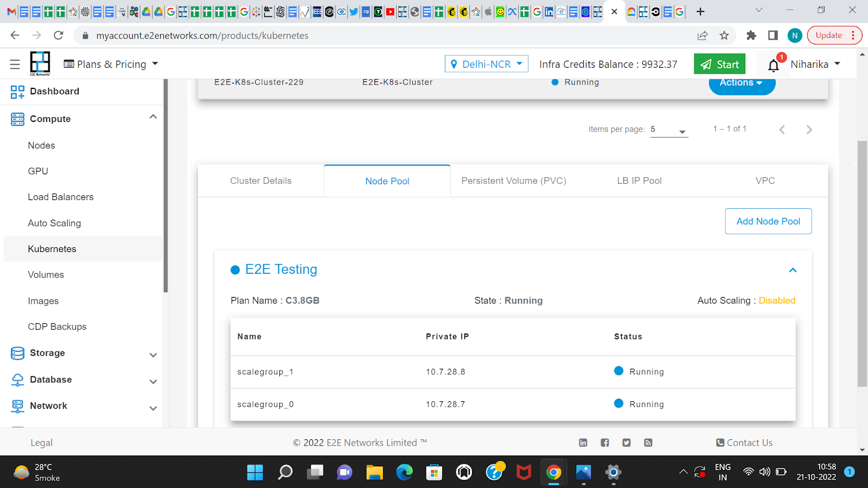Open the VPC tab
This screenshot has width=868, height=488.
765,181
